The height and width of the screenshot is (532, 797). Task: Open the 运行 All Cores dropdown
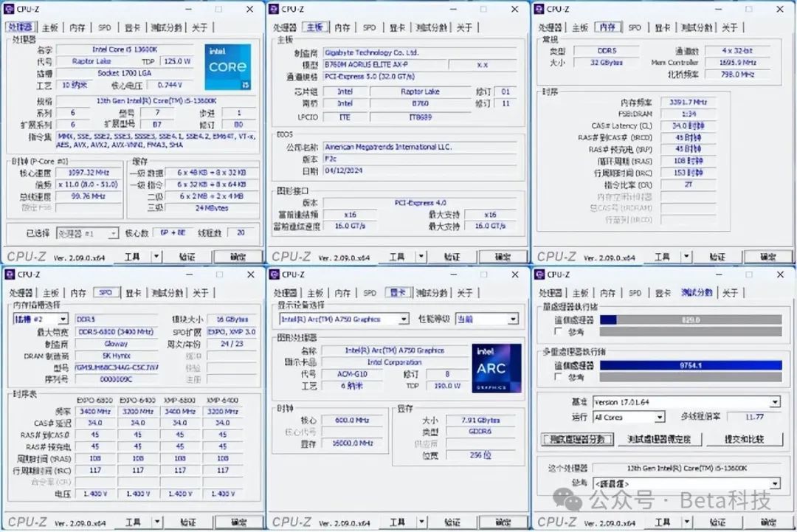click(x=629, y=417)
